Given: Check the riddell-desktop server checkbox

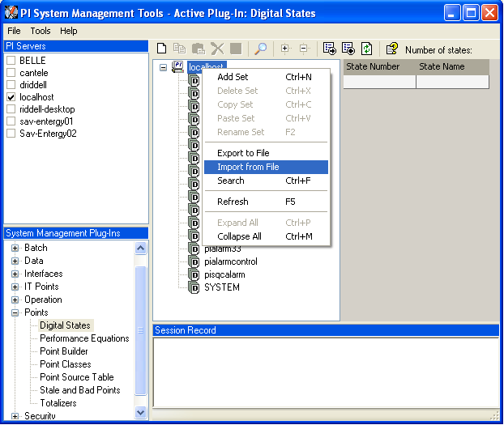Looking at the screenshot, I should (11, 109).
